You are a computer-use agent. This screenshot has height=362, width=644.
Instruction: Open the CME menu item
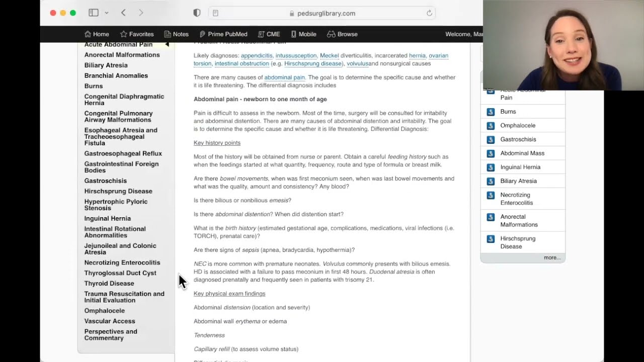tap(269, 34)
